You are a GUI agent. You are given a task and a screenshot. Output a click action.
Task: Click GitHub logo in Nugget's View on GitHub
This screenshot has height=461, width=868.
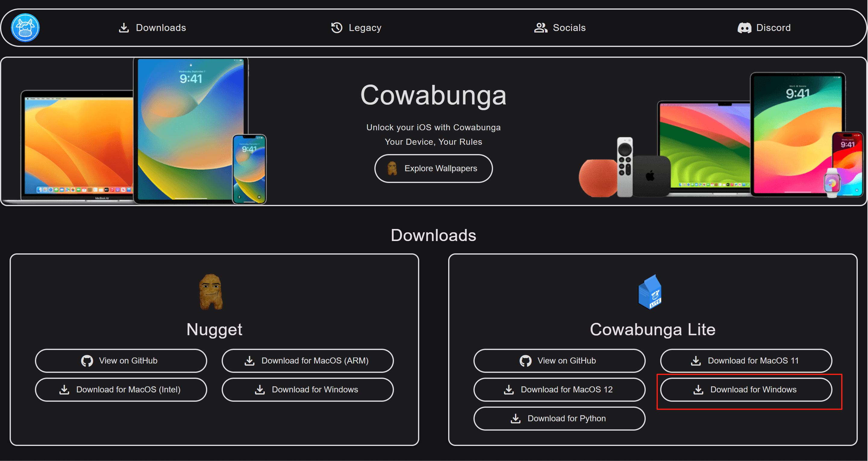tap(87, 361)
